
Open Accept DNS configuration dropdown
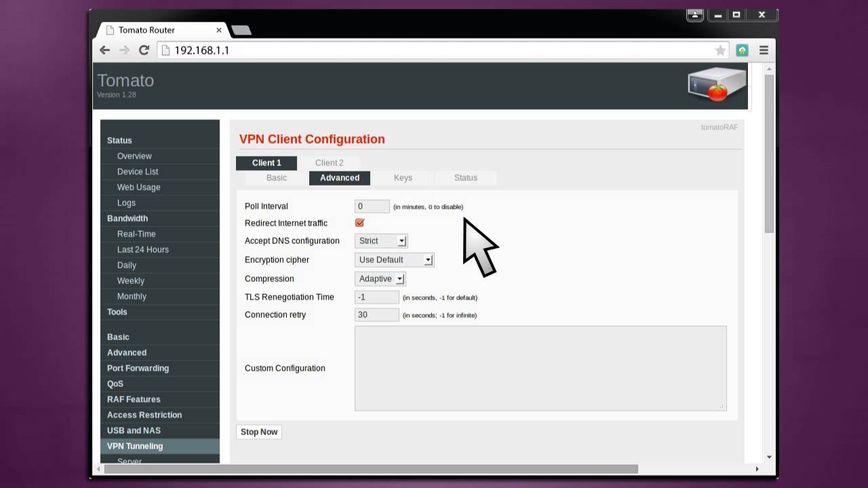[381, 241]
